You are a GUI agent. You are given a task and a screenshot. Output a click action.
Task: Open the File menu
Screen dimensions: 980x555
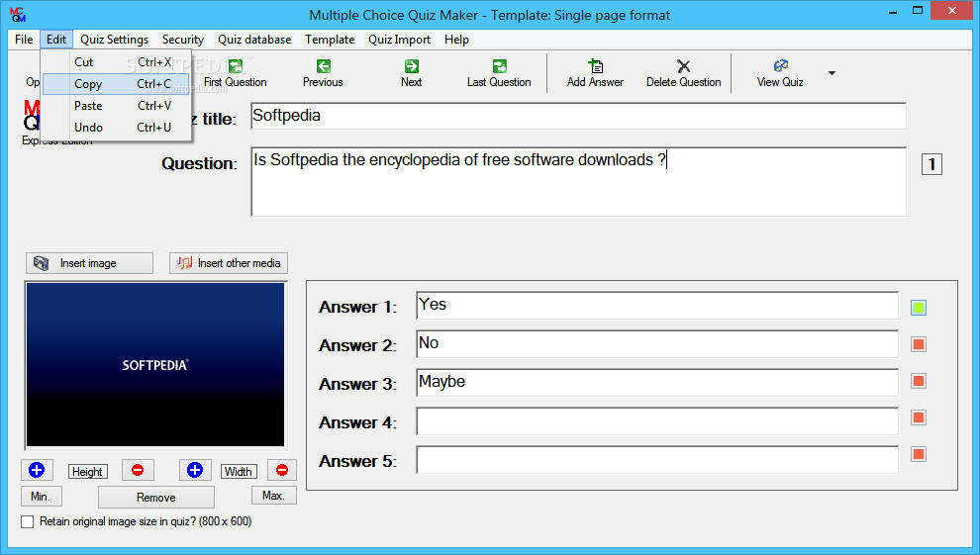(x=24, y=40)
